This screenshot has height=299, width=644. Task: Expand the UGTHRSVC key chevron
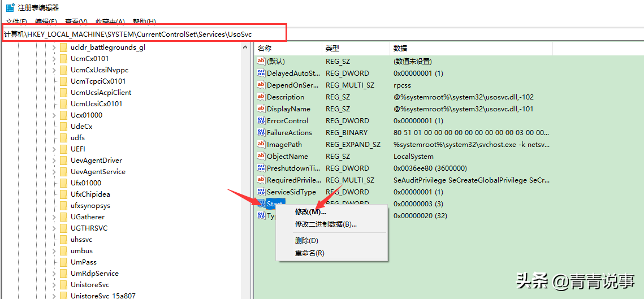pos(54,228)
